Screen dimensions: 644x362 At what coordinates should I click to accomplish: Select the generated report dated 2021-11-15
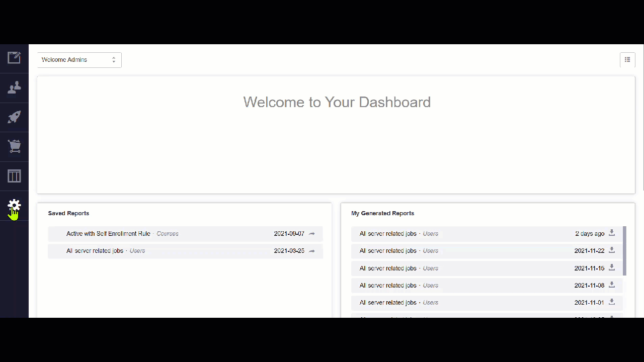[x=487, y=268]
